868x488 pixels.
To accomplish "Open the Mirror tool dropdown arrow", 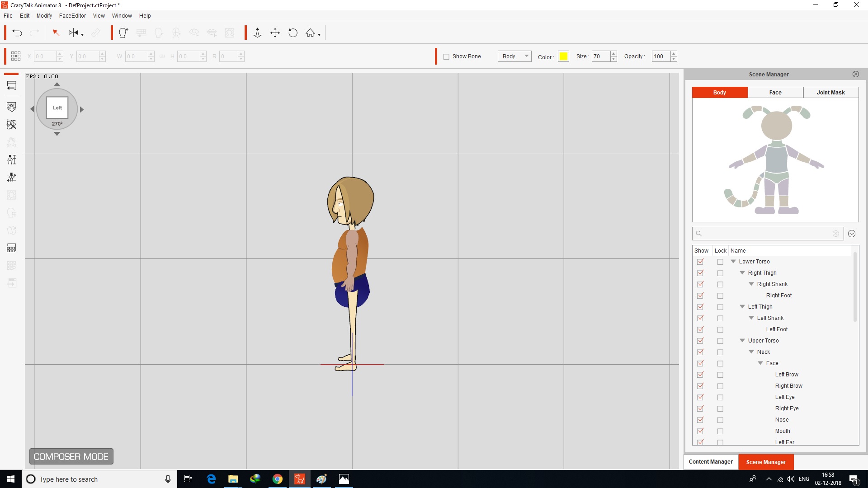I will coord(82,35).
